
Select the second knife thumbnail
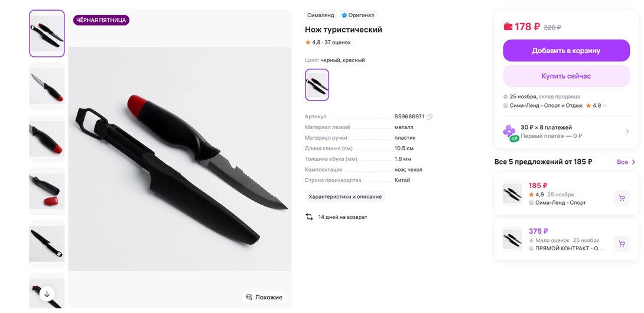coord(47,86)
